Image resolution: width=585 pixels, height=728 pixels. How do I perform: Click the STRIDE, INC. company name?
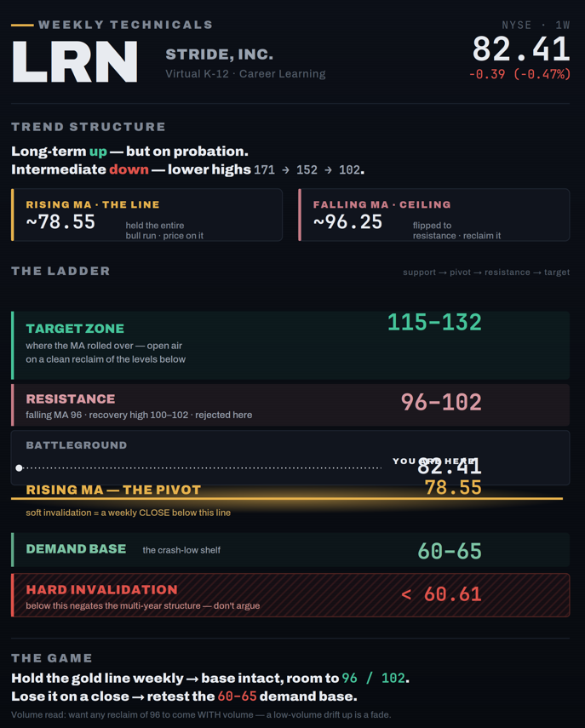coord(219,54)
